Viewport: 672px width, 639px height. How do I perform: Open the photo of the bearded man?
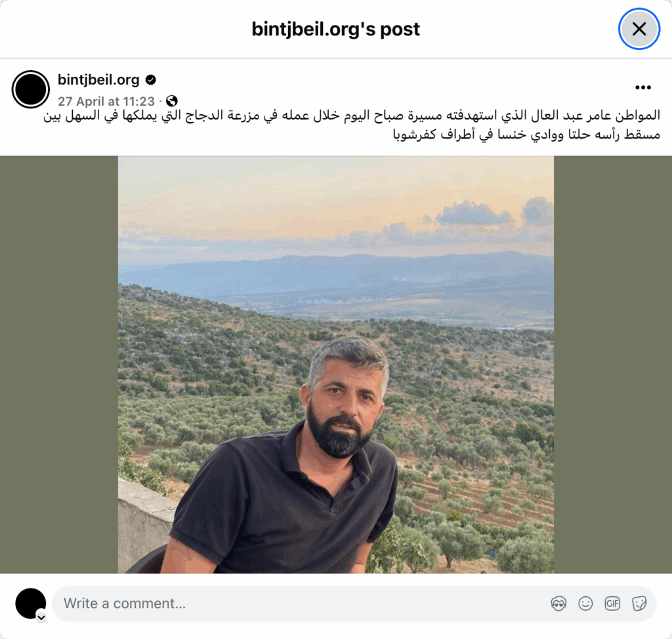[x=336, y=364]
